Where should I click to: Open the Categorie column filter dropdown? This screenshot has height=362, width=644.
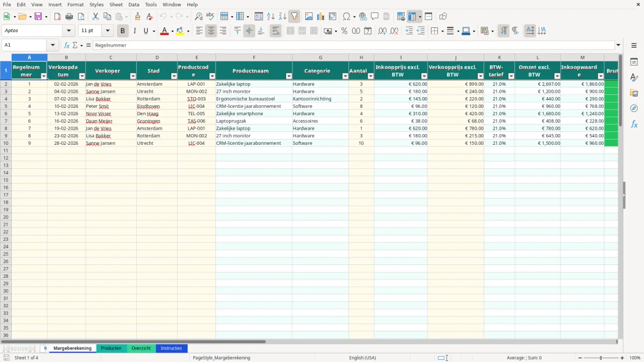[x=345, y=76]
